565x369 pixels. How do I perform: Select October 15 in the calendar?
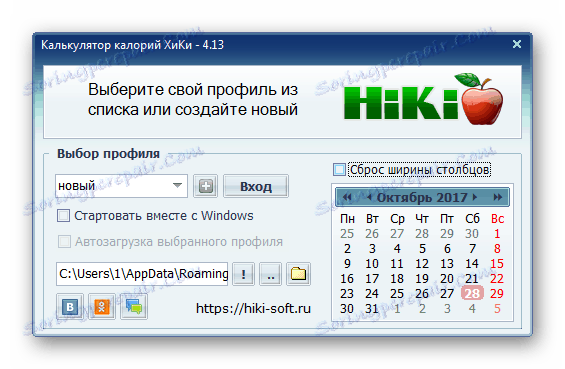pos(497,264)
